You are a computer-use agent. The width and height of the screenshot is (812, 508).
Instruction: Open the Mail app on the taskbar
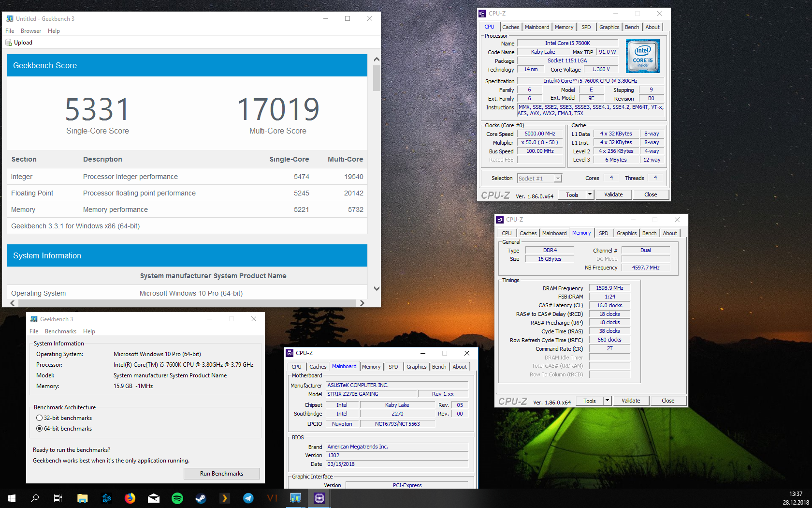pyautogui.click(x=154, y=498)
